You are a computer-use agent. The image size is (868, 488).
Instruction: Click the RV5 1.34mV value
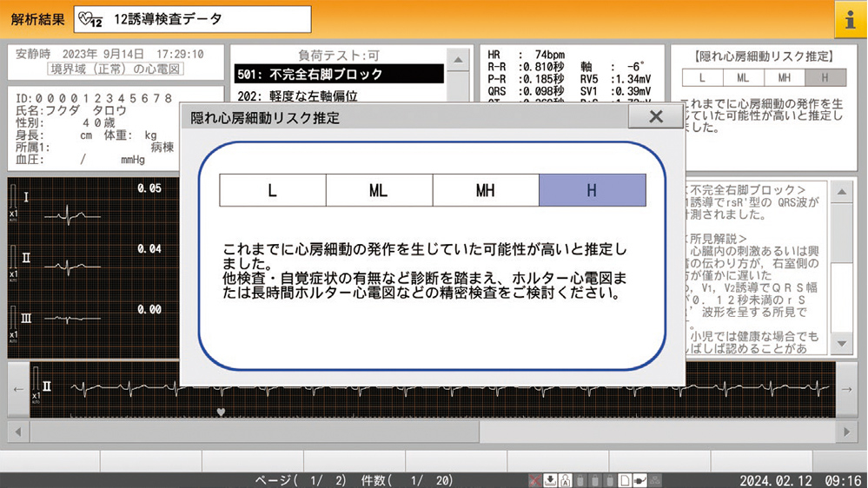(615, 79)
